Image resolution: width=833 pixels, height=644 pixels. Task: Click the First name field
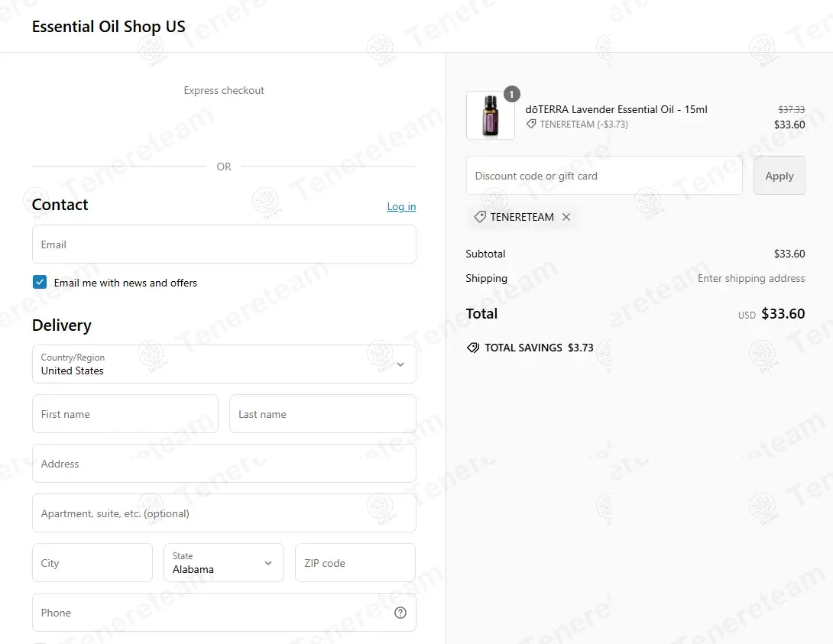point(125,414)
